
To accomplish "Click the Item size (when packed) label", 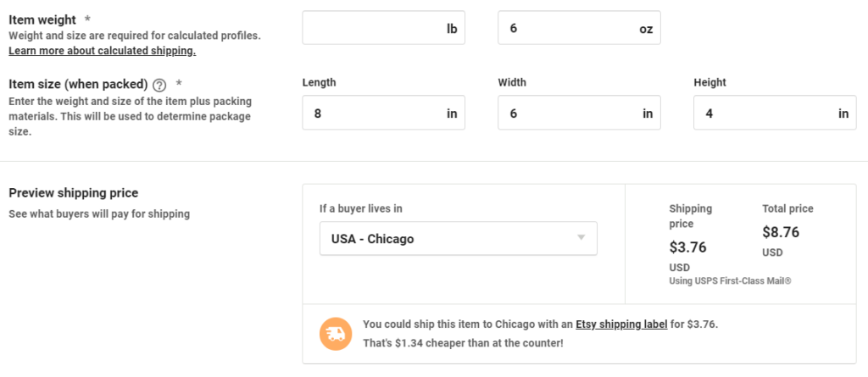I will tap(78, 85).
